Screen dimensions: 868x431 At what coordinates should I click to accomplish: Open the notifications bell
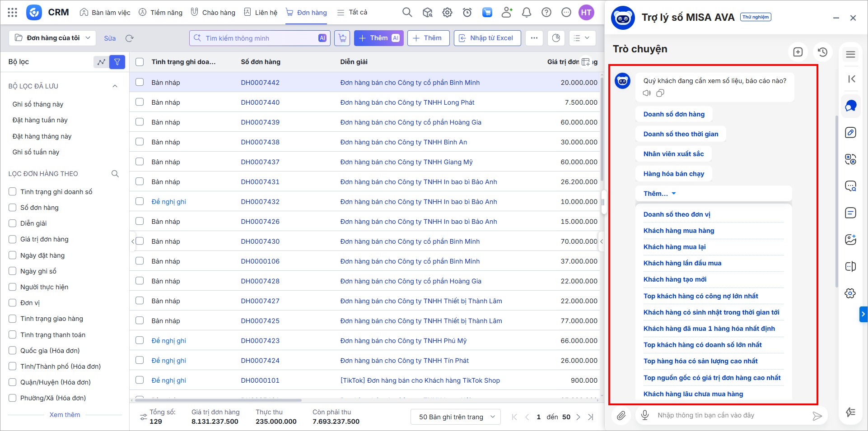pyautogui.click(x=526, y=13)
